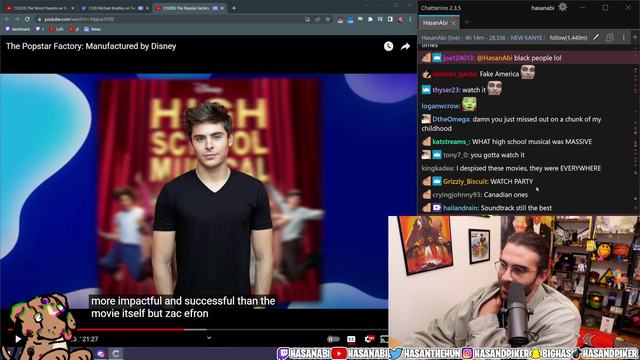Click the Watch Later clock icon
This screenshot has width=640, height=360.
tap(388, 46)
